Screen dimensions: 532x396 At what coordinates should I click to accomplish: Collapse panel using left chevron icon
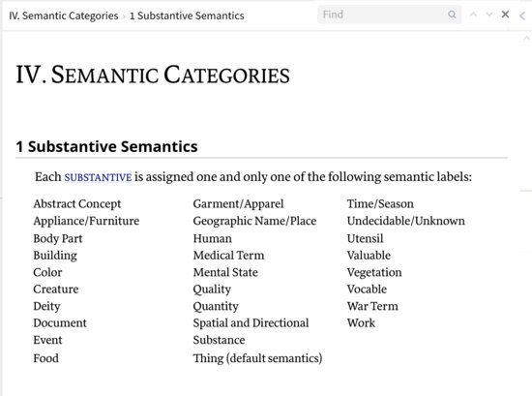pyautogui.click(x=522, y=15)
